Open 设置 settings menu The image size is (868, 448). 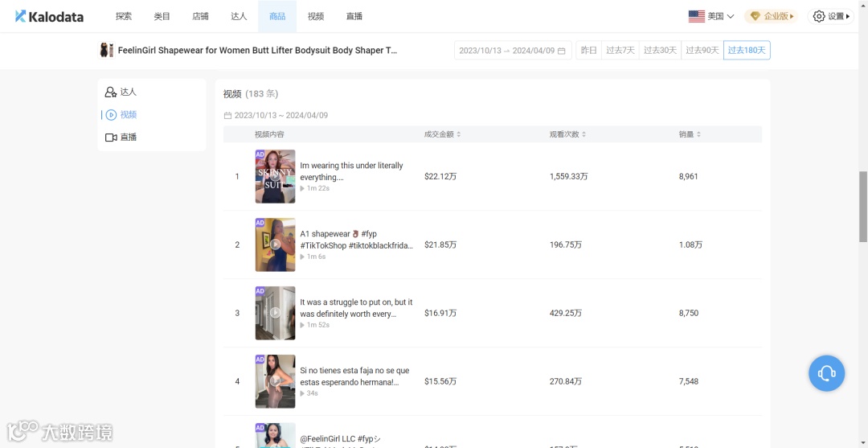tap(830, 17)
